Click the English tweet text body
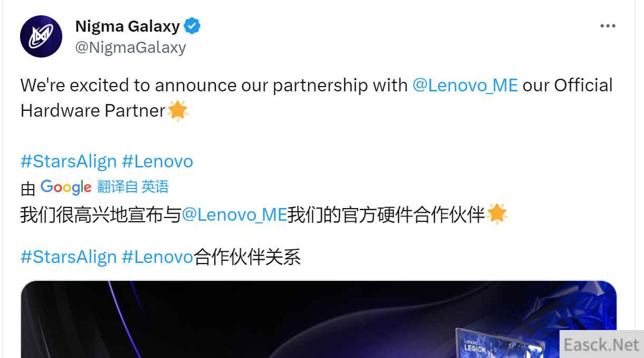The image size is (644, 358). (317, 98)
